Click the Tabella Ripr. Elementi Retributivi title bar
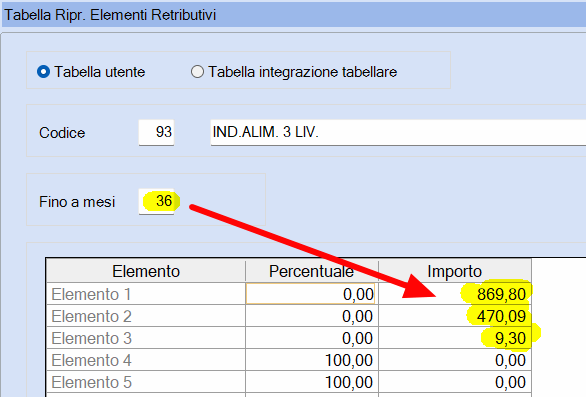586x397 pixels. 294,15
